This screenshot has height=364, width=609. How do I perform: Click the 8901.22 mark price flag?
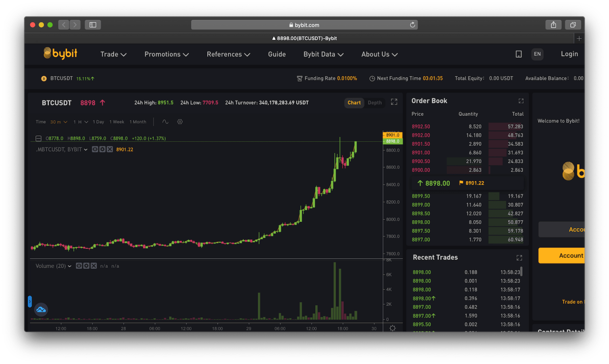click(471, 183)
